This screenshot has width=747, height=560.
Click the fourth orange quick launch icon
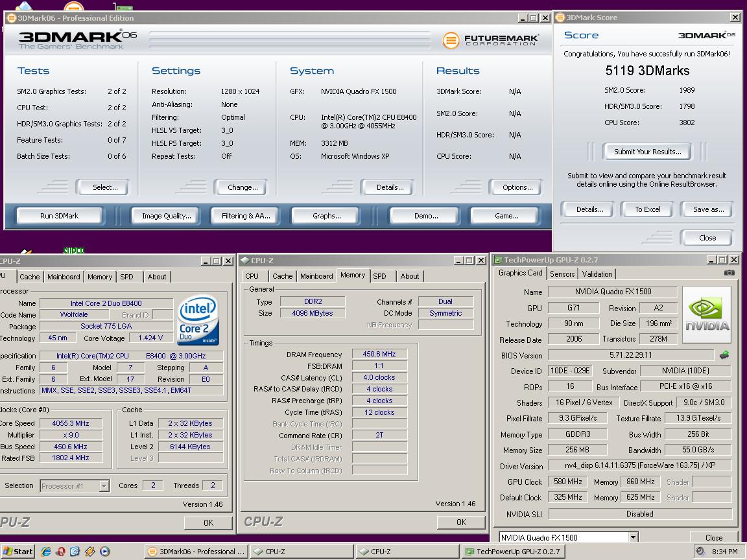(x=89, y=552)
